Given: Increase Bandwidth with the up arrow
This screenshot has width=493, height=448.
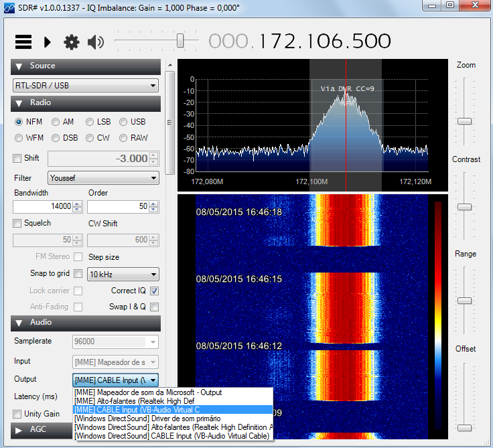Looking at the screenshot, I should [77, 204].
